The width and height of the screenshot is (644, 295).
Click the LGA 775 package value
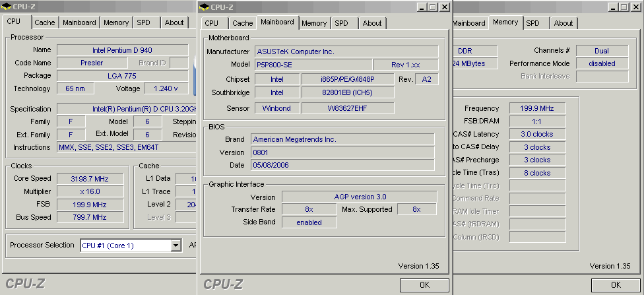click(122, 76)
